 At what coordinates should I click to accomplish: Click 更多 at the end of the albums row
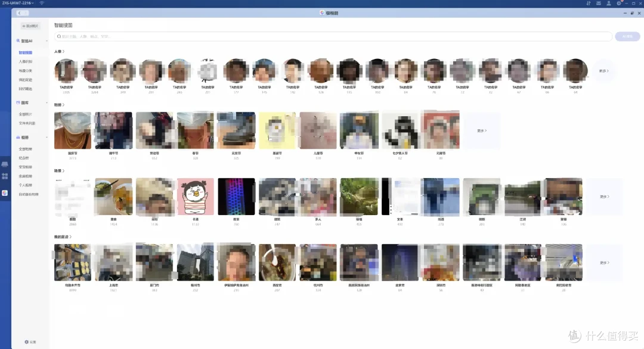point(482,130)
